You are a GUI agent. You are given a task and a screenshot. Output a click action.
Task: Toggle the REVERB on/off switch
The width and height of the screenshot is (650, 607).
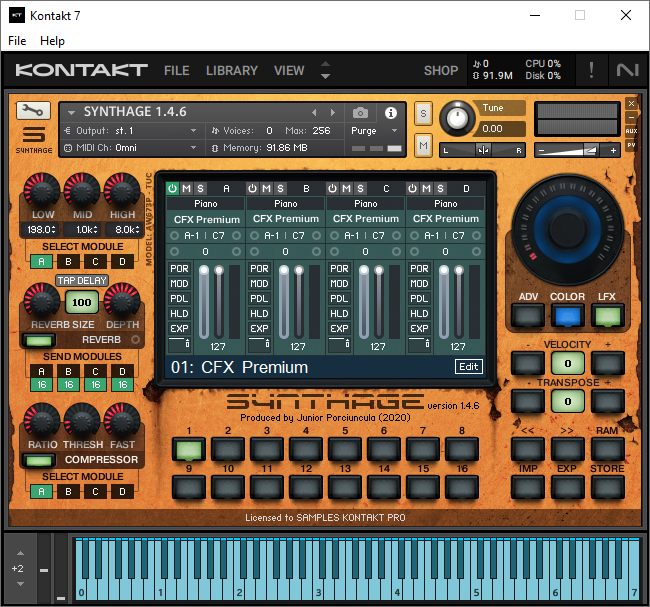point(39,340)
